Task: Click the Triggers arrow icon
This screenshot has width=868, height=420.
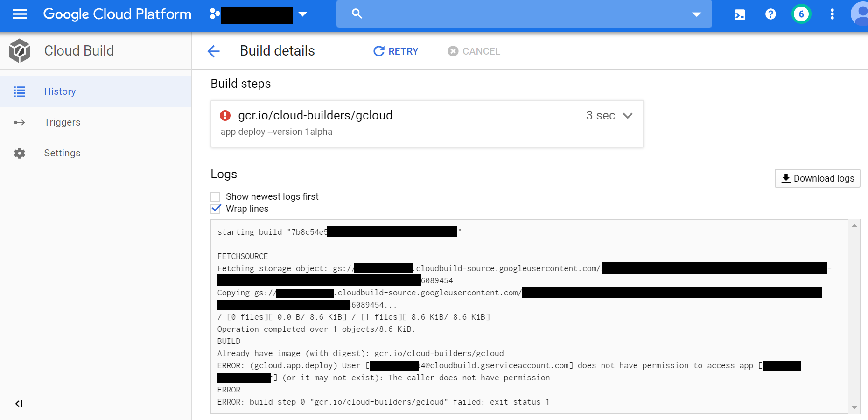Action: click(20, 122)
